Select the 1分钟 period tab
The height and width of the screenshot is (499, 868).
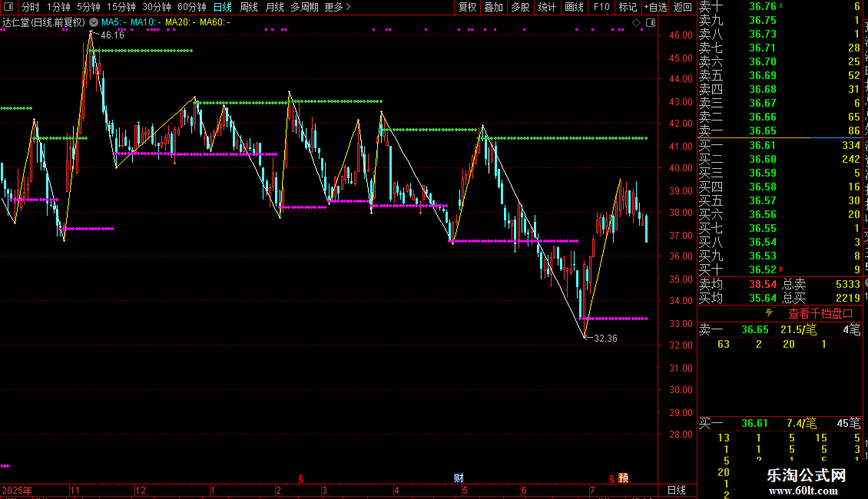(58, 7)
